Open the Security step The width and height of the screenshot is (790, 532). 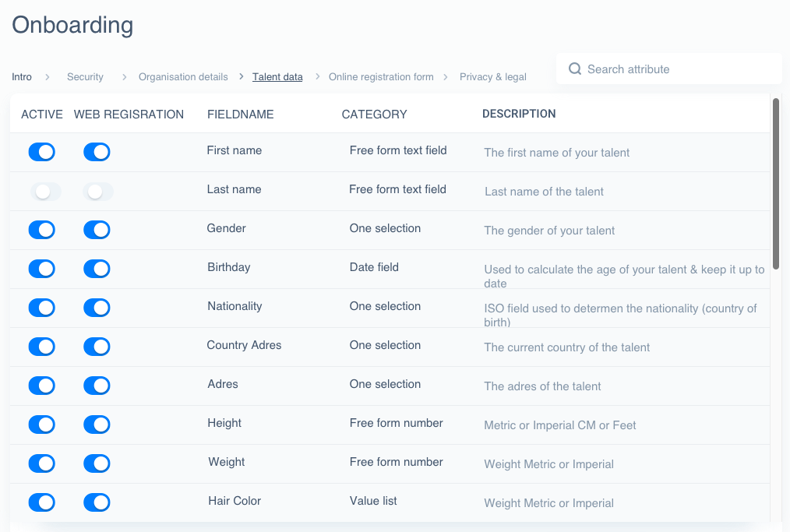pyautogui.click(x=85, y=77)
